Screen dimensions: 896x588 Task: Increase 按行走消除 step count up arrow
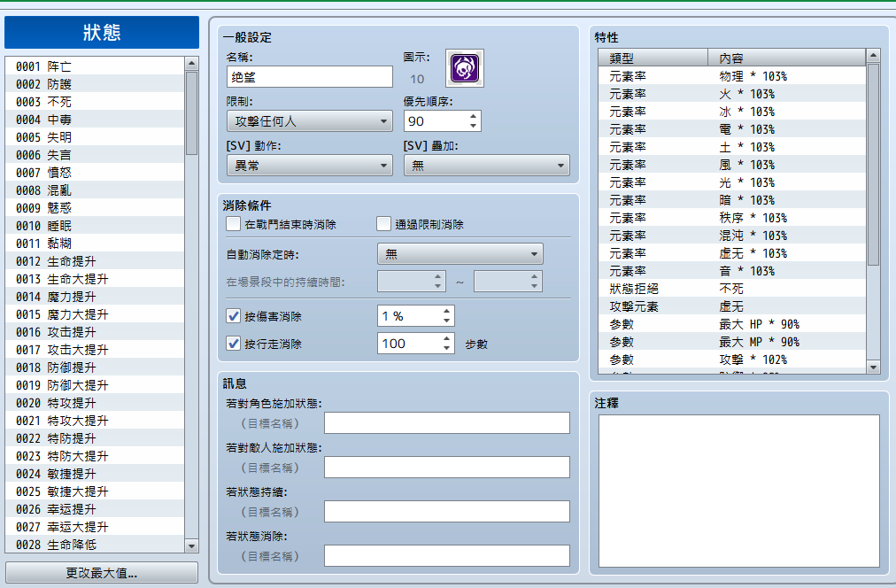(x=447, y=339)
